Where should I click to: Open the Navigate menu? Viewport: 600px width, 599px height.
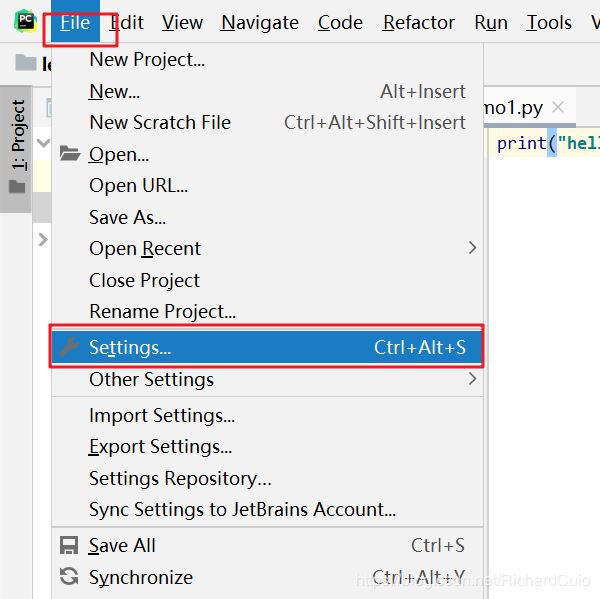click(259, 22)
